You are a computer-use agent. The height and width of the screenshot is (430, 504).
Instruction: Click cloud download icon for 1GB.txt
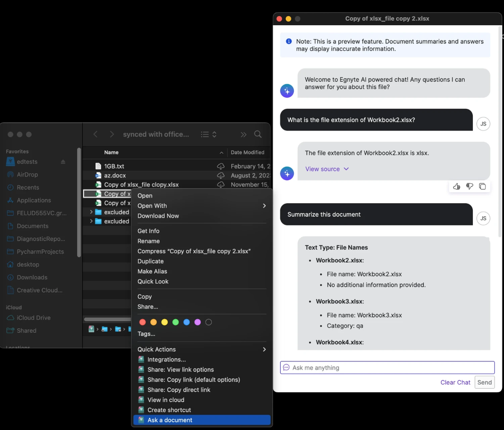tap(221, 166)
